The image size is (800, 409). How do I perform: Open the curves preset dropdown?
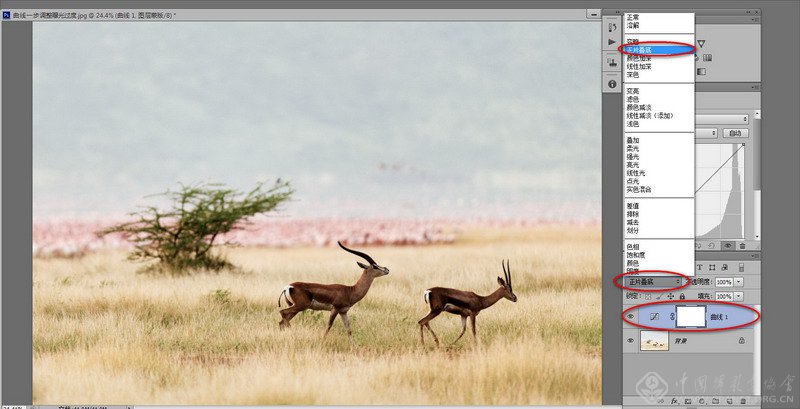click(x=721, y=119)
